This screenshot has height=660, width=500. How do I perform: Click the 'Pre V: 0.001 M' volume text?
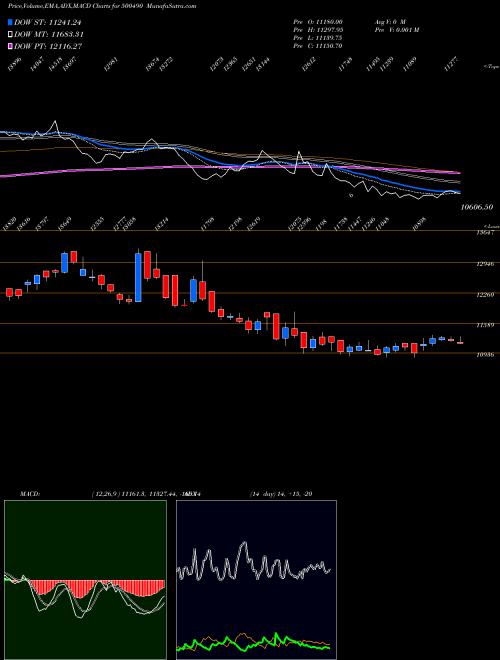[396, 29]
